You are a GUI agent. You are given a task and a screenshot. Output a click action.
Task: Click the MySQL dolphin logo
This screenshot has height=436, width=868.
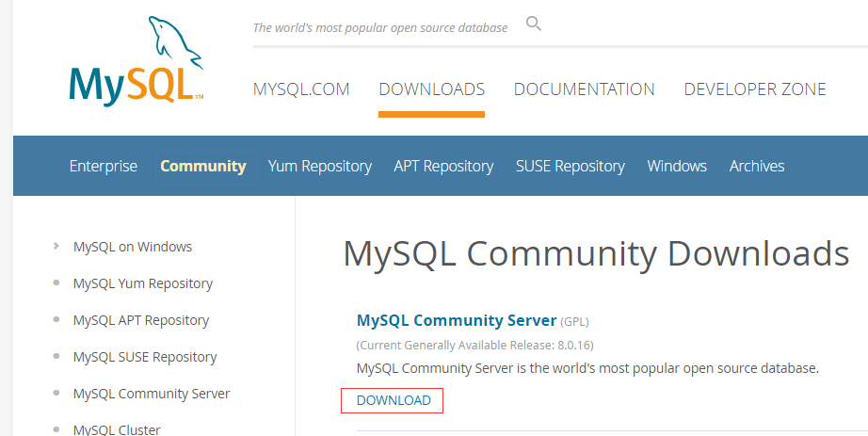click(x=137, y=61)
